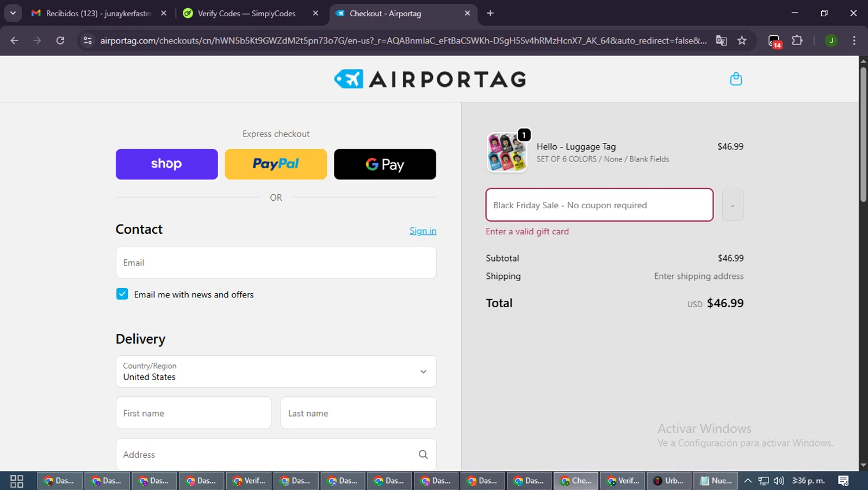Click the Address input field
Viewport: 868px width, 490px height.
click(x=276, y=455)
